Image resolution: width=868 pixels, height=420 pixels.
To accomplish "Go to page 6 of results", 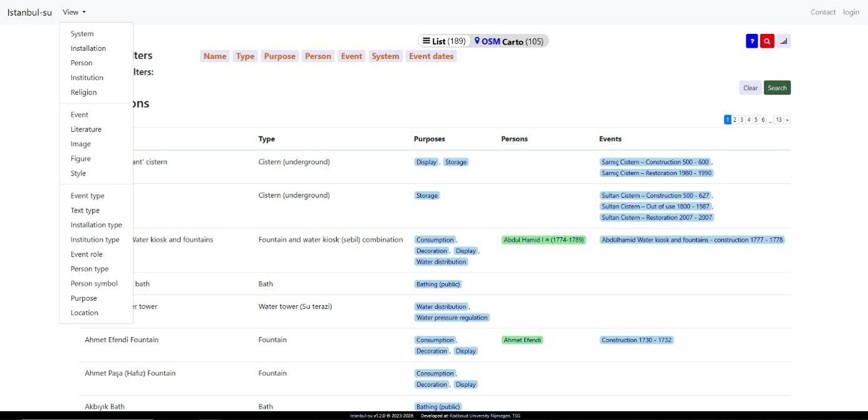I will [763, 120].
